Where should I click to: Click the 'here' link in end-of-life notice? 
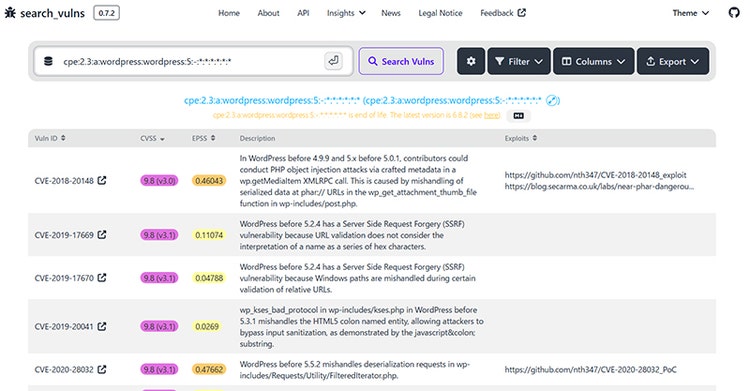pos(491,115)
